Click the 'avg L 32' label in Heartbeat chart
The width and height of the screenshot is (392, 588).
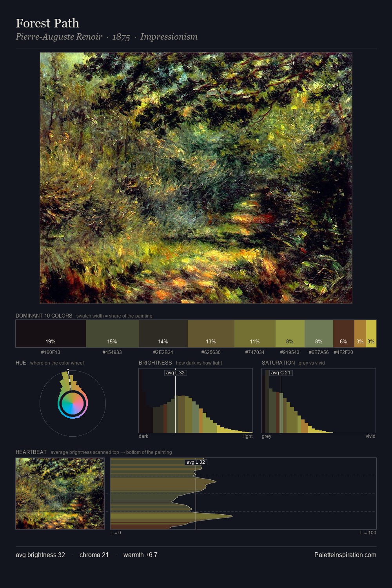click(196, 462)
